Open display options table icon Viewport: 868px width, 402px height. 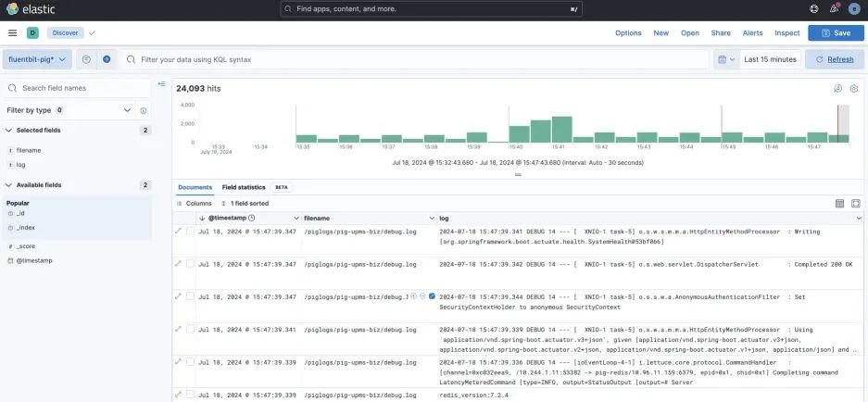pos(840,204)
